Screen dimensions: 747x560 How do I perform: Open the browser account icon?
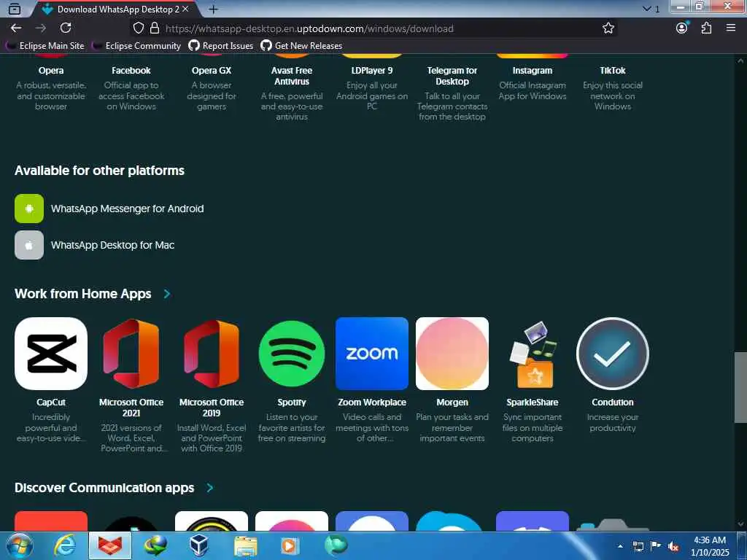click(682, 28)
